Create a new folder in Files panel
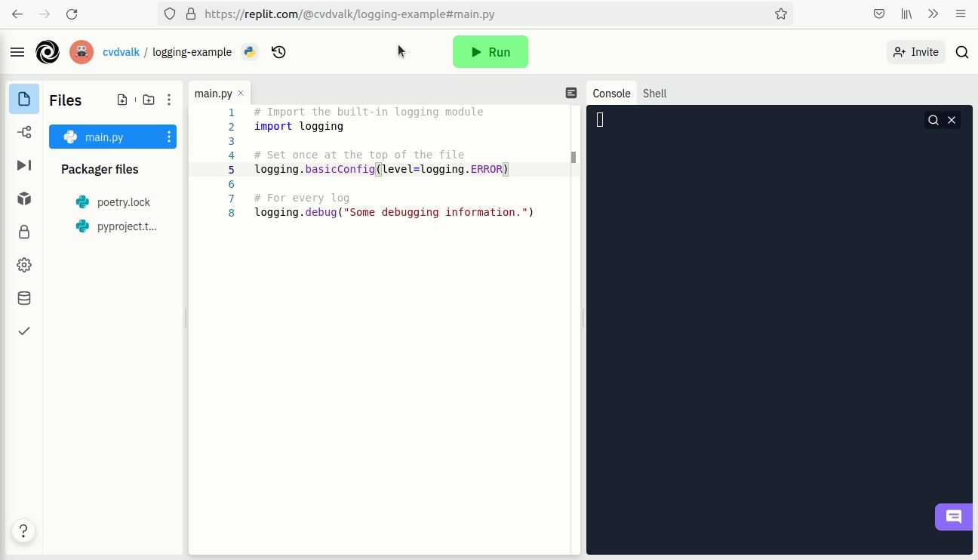The image size is (978, 560). point(148,99)
